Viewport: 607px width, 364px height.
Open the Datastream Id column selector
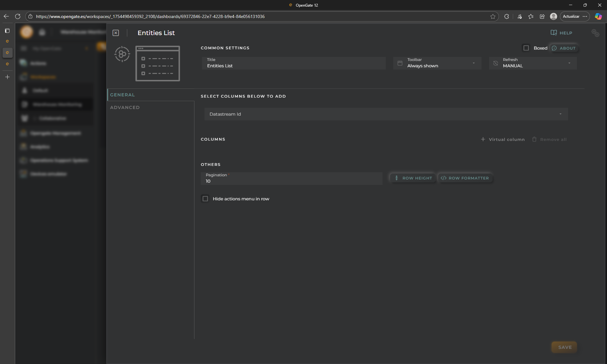click(386, 114)
